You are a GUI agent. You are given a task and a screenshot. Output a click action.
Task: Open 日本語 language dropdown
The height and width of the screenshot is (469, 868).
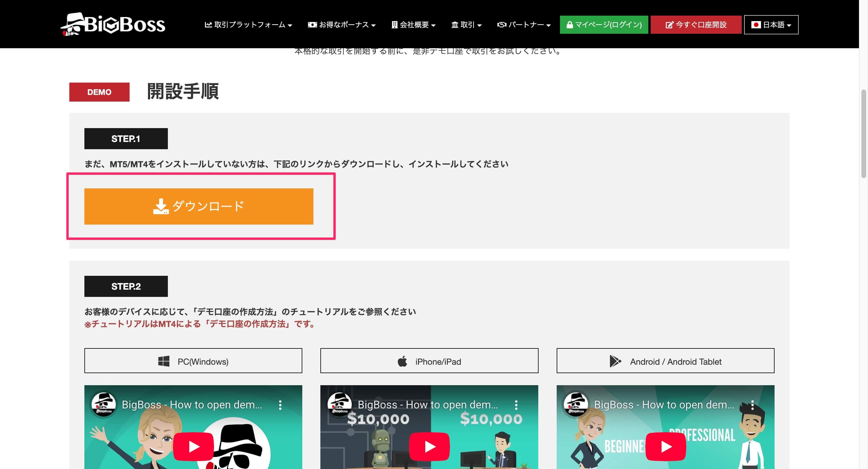pyautogui.click(x=771, y=25)
